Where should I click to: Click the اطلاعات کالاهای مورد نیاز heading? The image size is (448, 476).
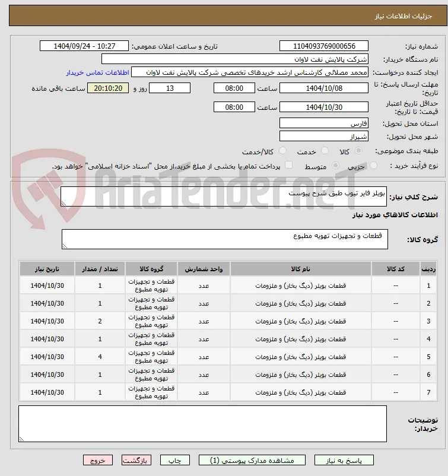point(395,215)
